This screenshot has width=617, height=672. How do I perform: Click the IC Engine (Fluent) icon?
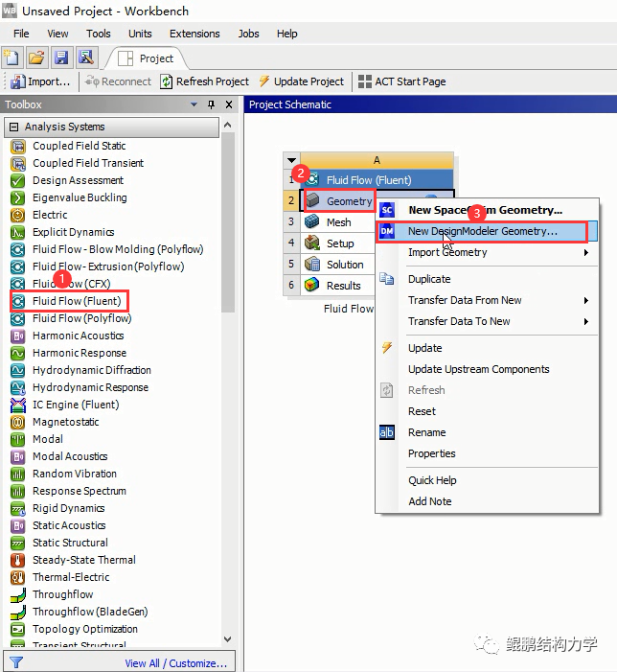coord(17,405)
